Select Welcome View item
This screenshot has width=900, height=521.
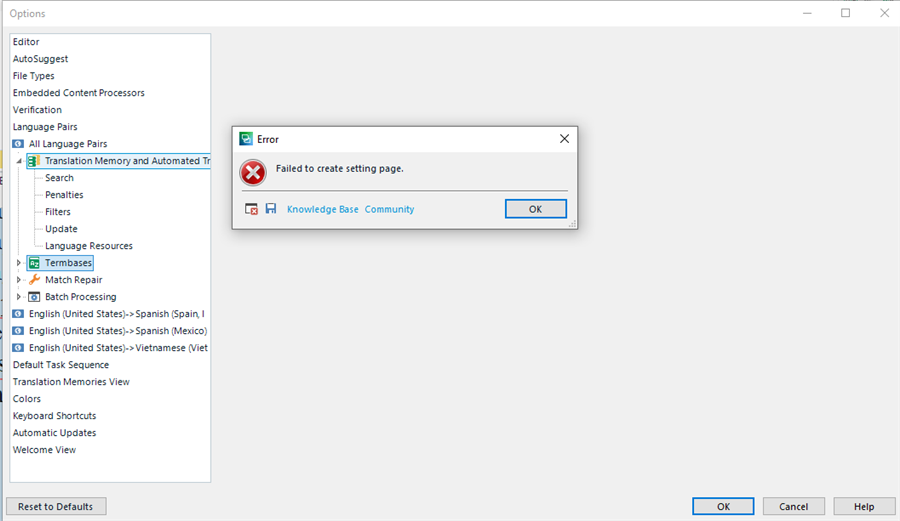[x=44, y=450]
